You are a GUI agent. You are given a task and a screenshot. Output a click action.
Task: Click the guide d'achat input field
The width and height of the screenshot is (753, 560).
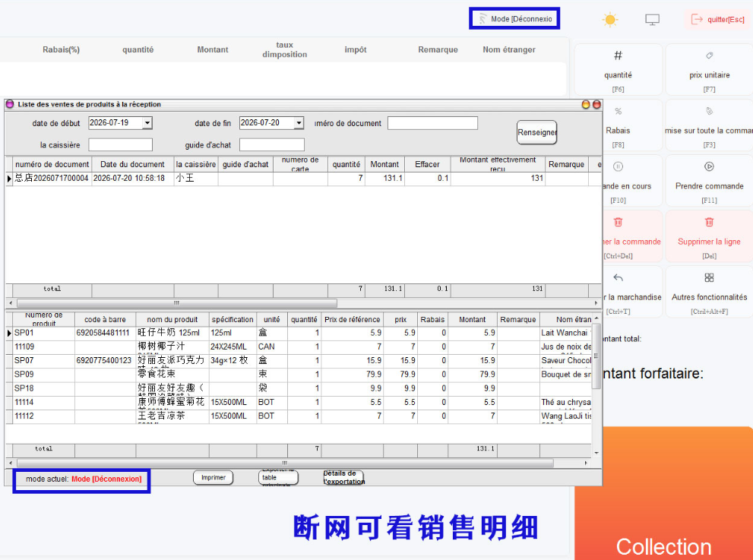[x=272, y=144]
